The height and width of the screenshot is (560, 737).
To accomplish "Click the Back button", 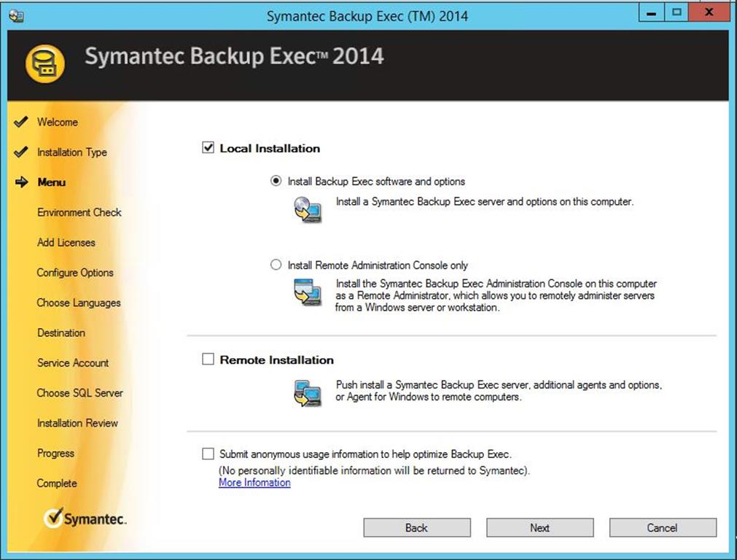I will 417,528.
